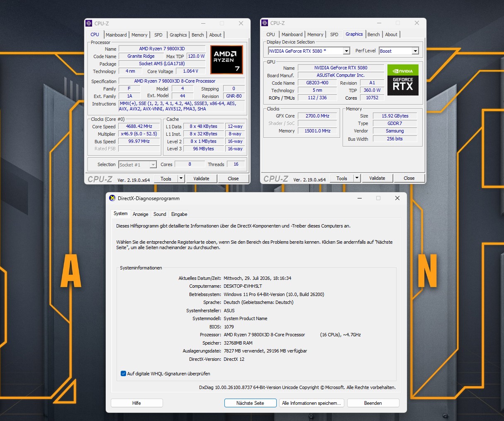Image resolution: width=504 pixels, height=421 pixels.
Task: Click the Max TDP value 120.0 W
Action: pos(196,56)
